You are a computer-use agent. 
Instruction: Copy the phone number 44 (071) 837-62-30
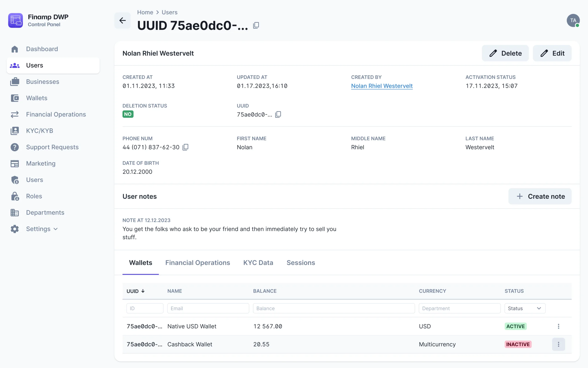coord(185,147)
